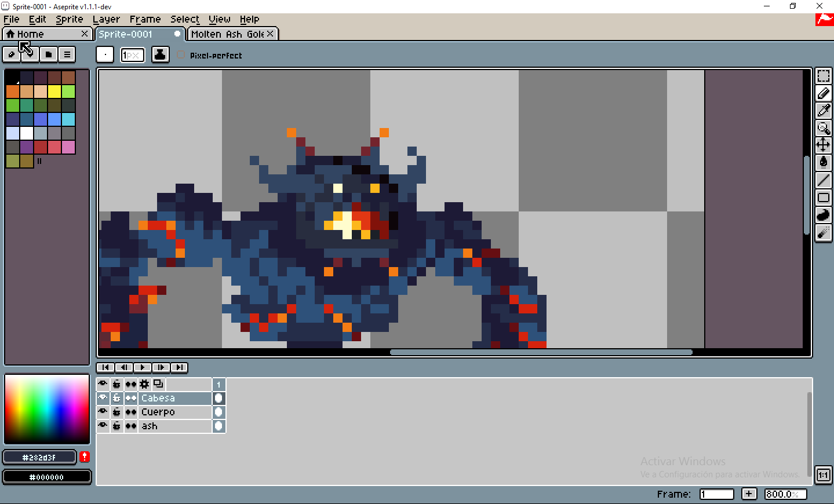Select the Paint Bucket tool
Screen dimensions: 834x504
click(823, 163)
